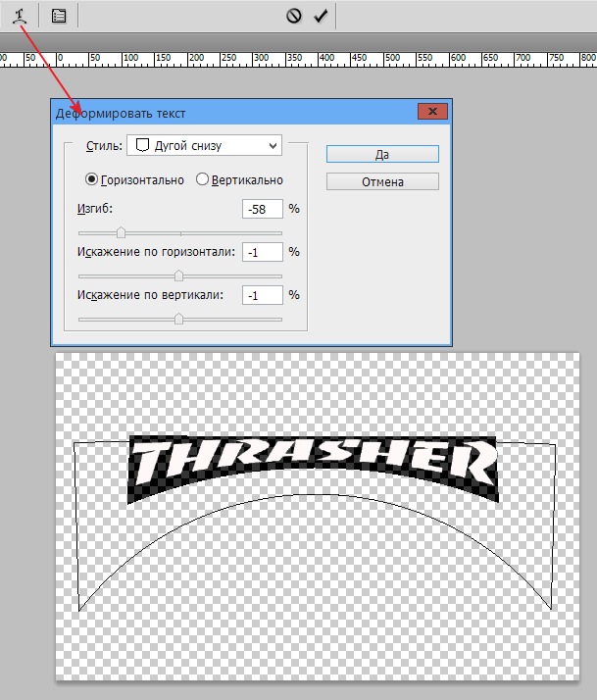Click the Искажение по горизонтали slider handle
597x700 pixels.
pos(178,275)
